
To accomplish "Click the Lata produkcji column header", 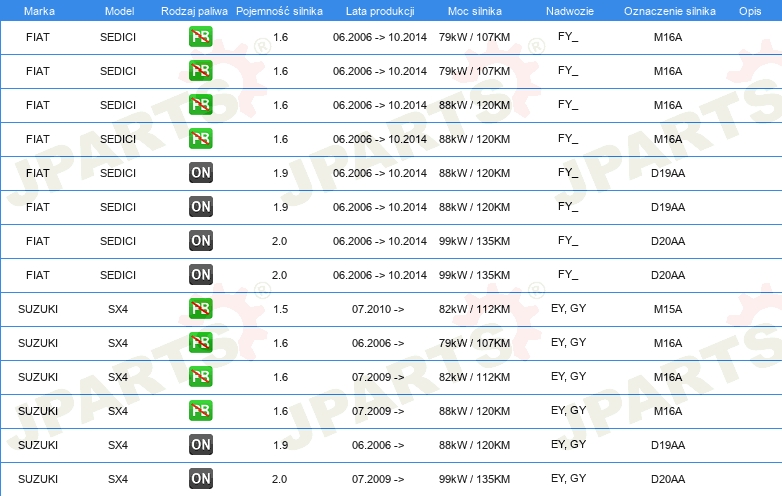I will click(380, 11).
